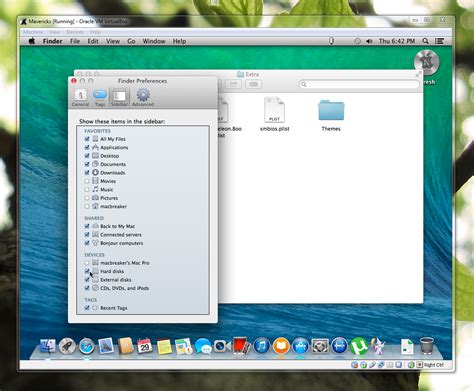474x391 pixels.
Task: Open Spotlight search magnifier in menu bar
Action: (425, 41)
